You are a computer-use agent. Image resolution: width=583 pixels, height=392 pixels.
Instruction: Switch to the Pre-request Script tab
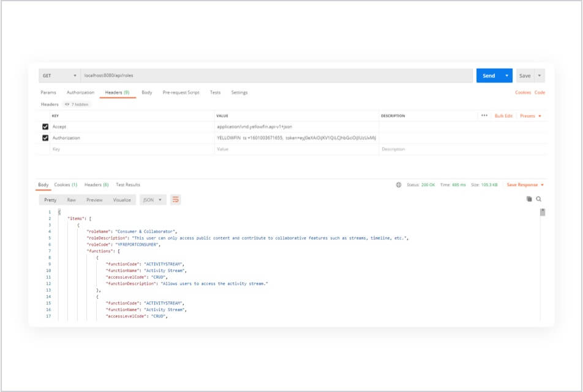coord(182,92)
